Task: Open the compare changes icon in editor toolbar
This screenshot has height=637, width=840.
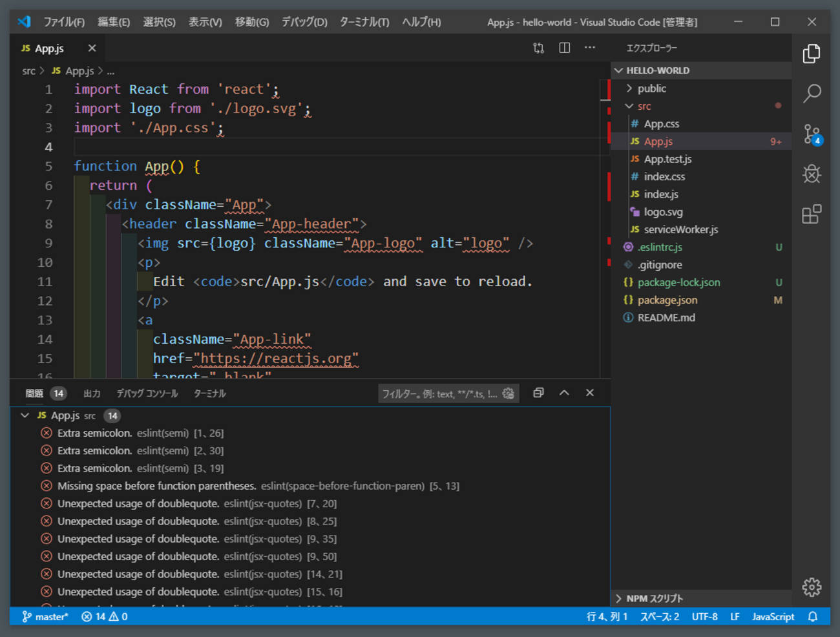Action: point(538,48)
